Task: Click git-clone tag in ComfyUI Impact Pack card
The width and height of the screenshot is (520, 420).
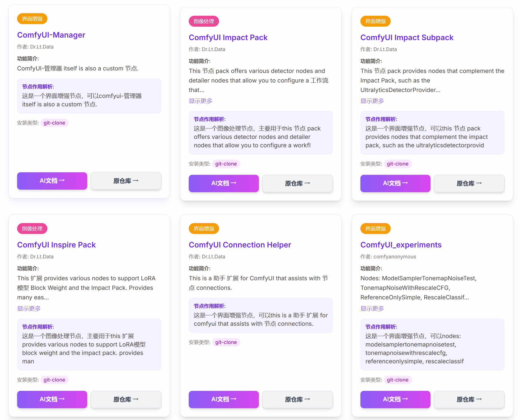Action: click(x=226, y=164)
